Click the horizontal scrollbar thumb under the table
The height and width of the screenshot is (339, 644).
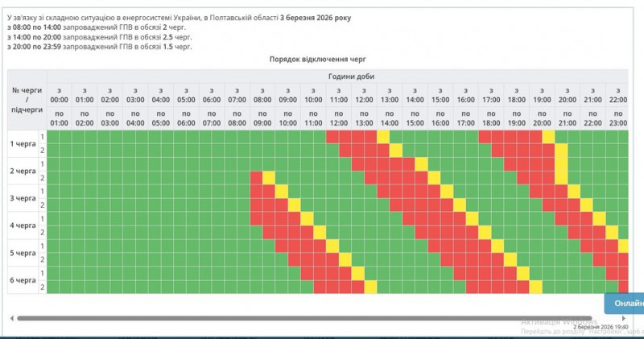coord(314,318)
